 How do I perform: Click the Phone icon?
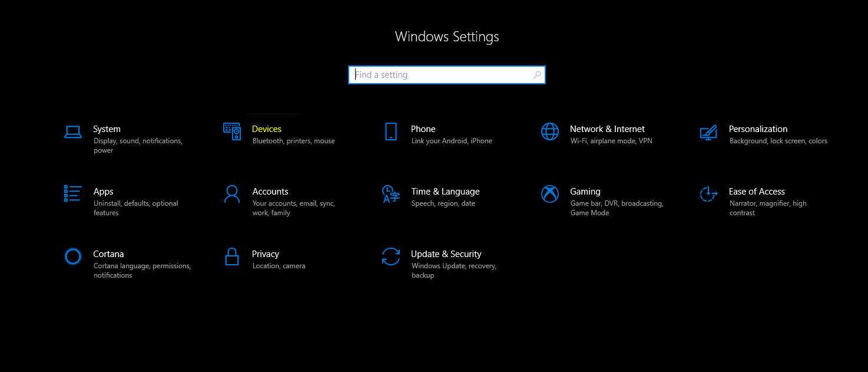click(x=391, y=131)
